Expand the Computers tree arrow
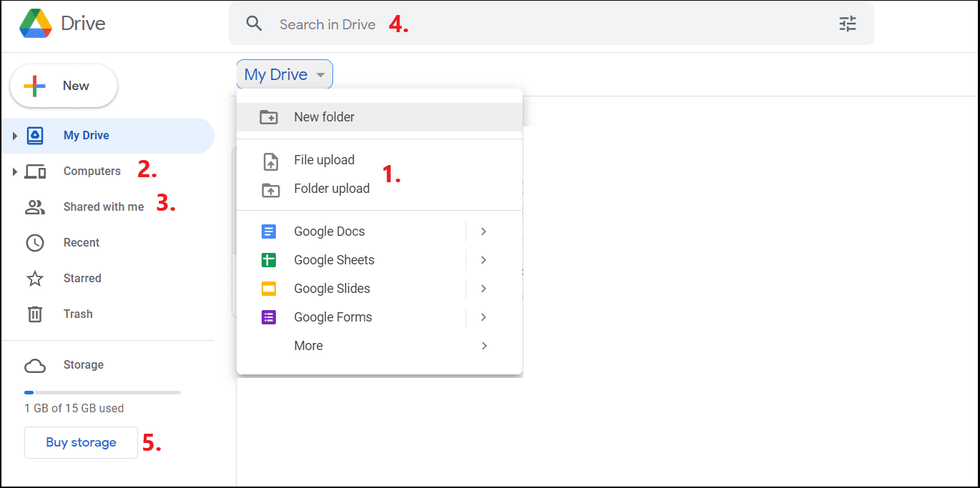Screen dimensions: 980x488 13,171
